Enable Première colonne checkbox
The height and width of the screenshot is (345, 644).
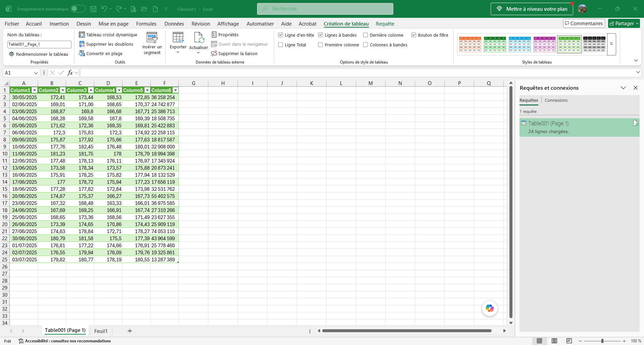tap(320, 45)
